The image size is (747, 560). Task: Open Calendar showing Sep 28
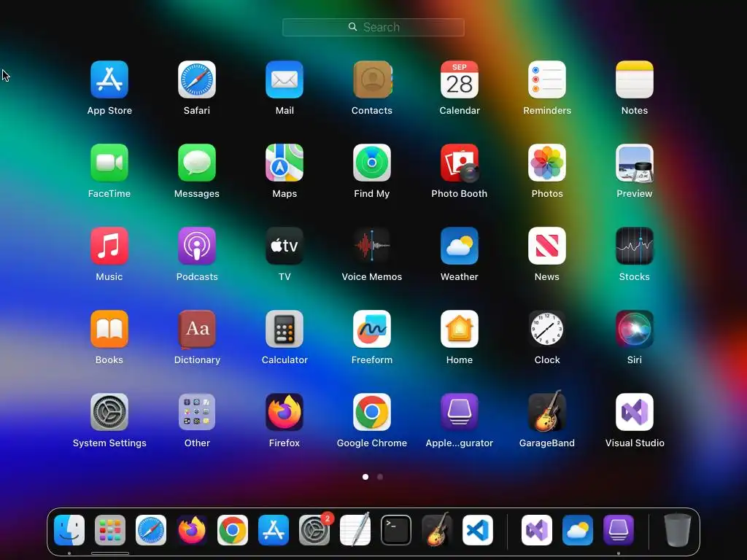[x=460, y=79]
